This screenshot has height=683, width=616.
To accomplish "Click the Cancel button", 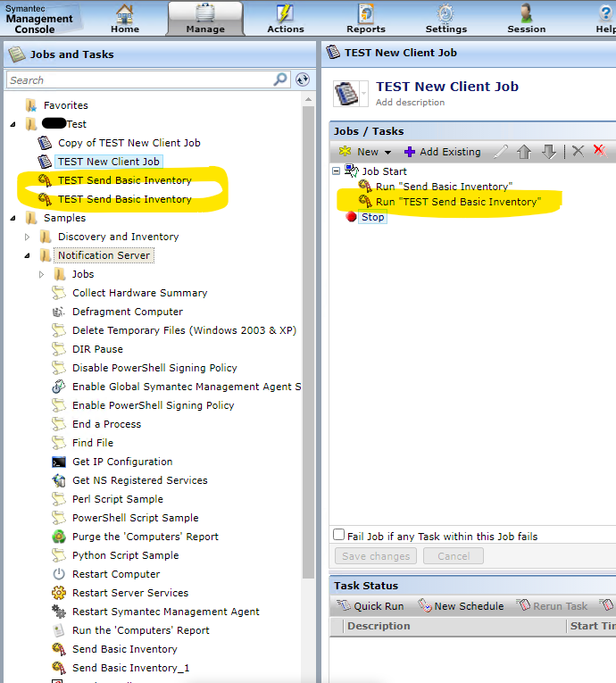I will click(x=453, y=556).
